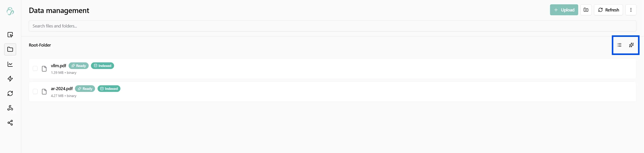Open the first sidebar icon with cursor
The image size is (644, 153).
(x=10, y=35)
